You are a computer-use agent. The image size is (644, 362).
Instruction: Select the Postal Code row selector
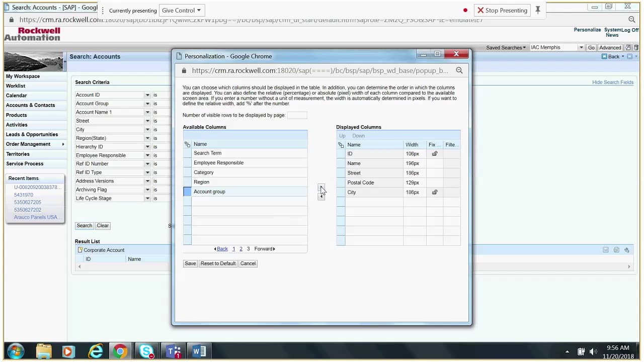point(341,183)
